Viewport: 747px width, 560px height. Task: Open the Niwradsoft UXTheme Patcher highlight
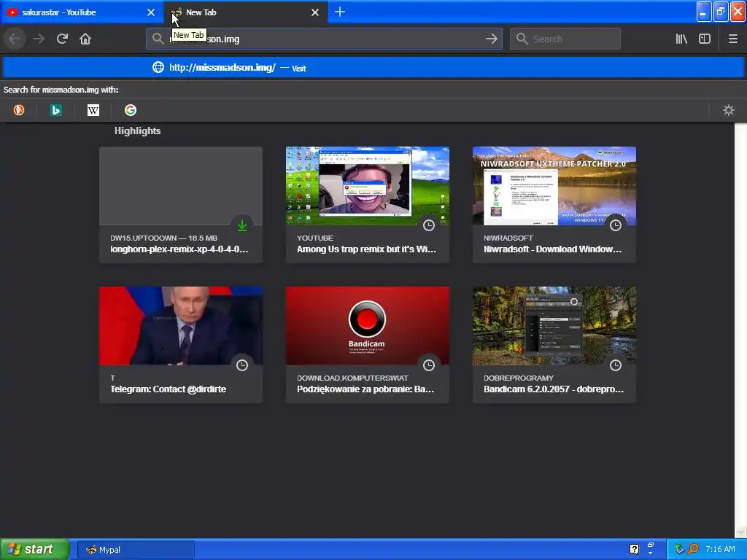click(554, 205)
